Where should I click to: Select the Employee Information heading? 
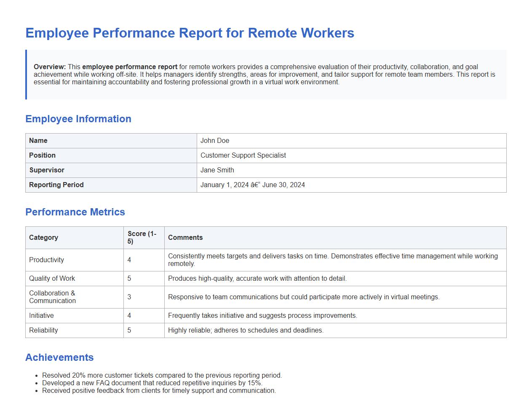coord(79,119)
